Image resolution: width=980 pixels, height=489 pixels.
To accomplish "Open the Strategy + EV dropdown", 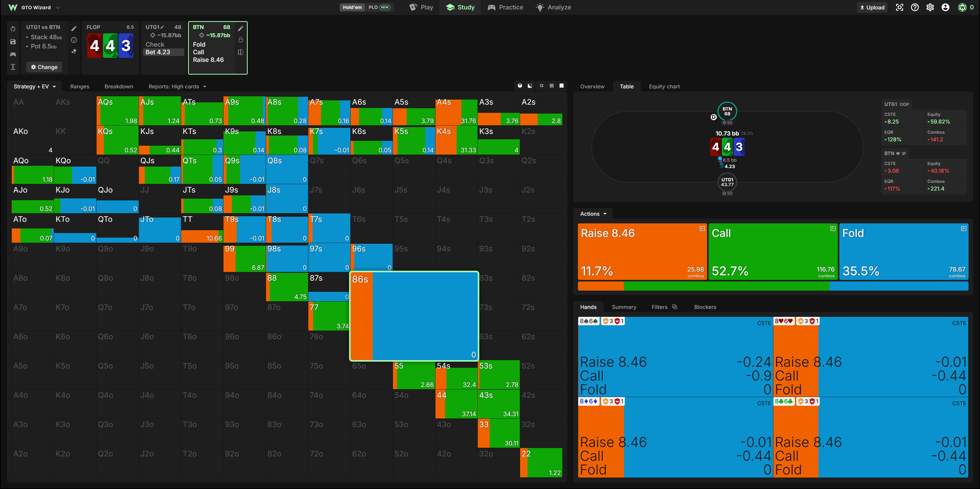I will point(35,86).
